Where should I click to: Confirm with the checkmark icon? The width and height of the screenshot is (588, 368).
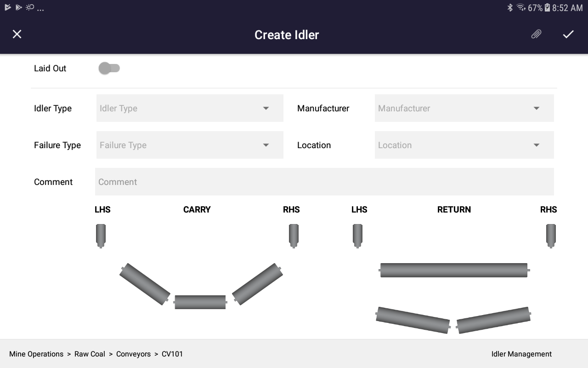click(x=568, y=34)
